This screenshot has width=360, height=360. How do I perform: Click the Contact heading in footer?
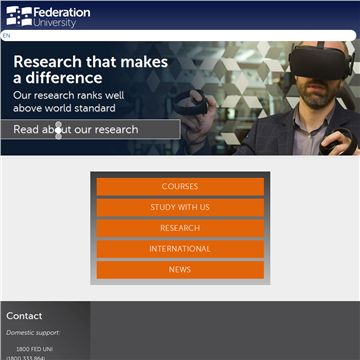click(24, 316)
